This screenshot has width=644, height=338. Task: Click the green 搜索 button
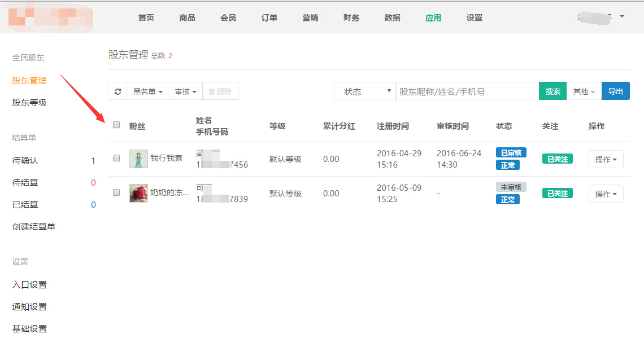point(552,91)
